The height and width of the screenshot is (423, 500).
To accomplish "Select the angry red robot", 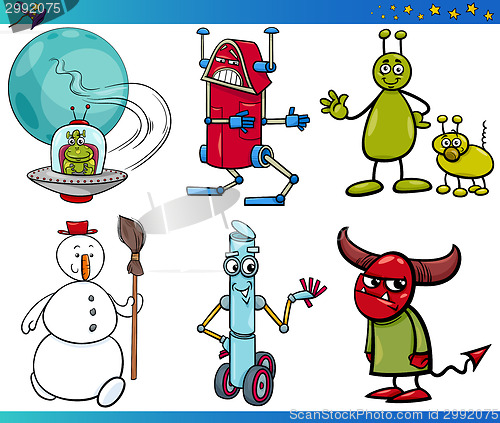I will (x=248, y=116).
